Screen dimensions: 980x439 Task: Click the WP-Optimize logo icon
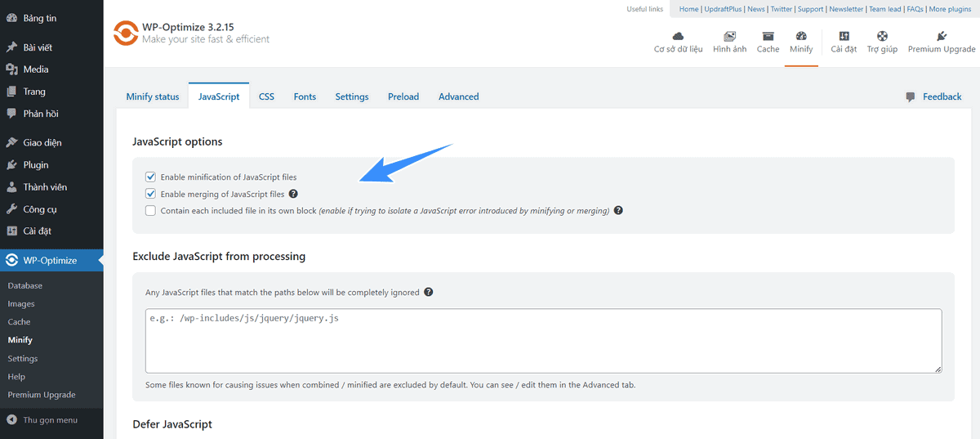125,34
